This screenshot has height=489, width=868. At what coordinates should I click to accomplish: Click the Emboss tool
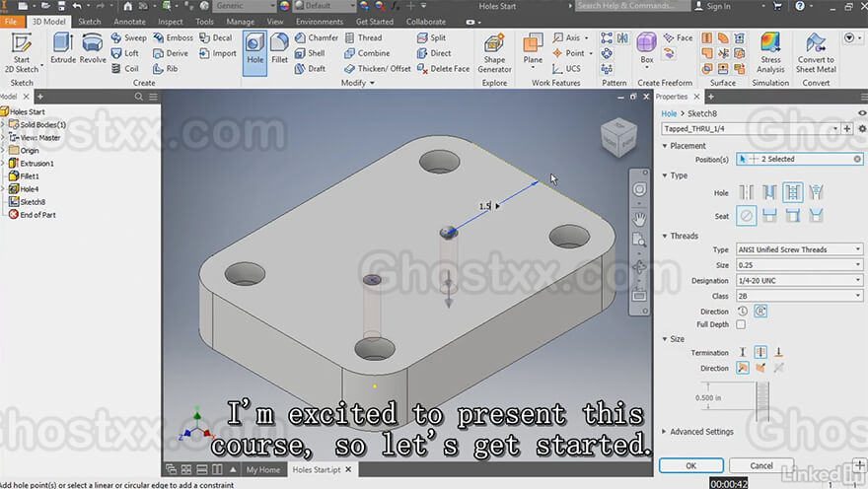pyautogui.click(x=174, y=37)
